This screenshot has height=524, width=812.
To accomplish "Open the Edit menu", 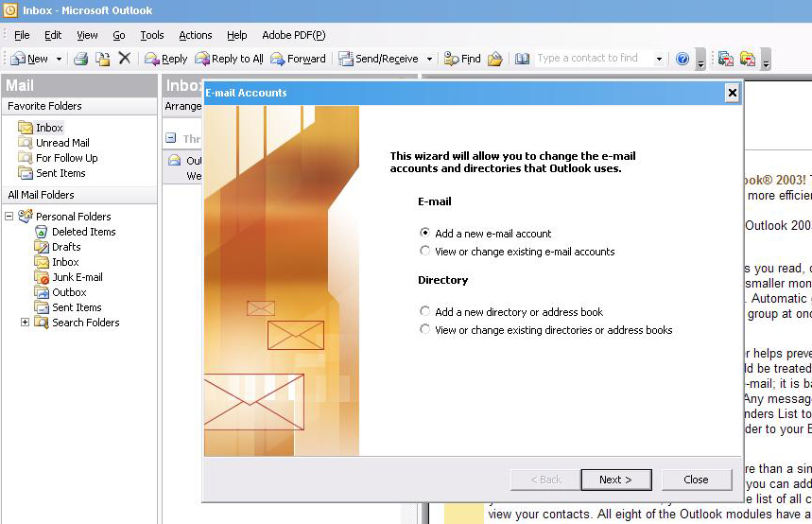I will click(x=53, y=35).
